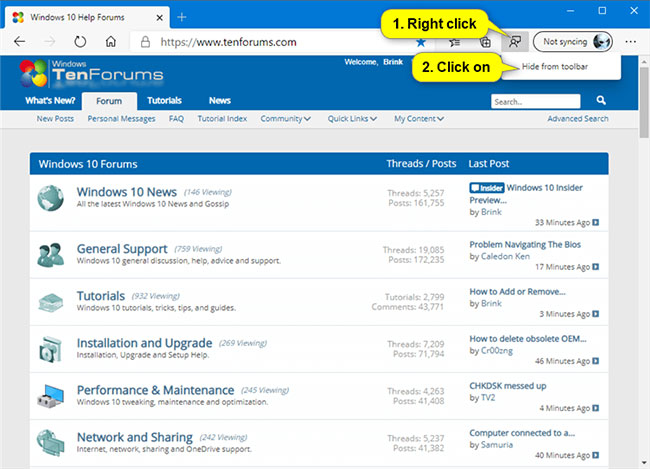The height and width of the screenshot is (469, 650).
Task: Expand the Community dropdown menu
Action: click(x=285, y=119)
